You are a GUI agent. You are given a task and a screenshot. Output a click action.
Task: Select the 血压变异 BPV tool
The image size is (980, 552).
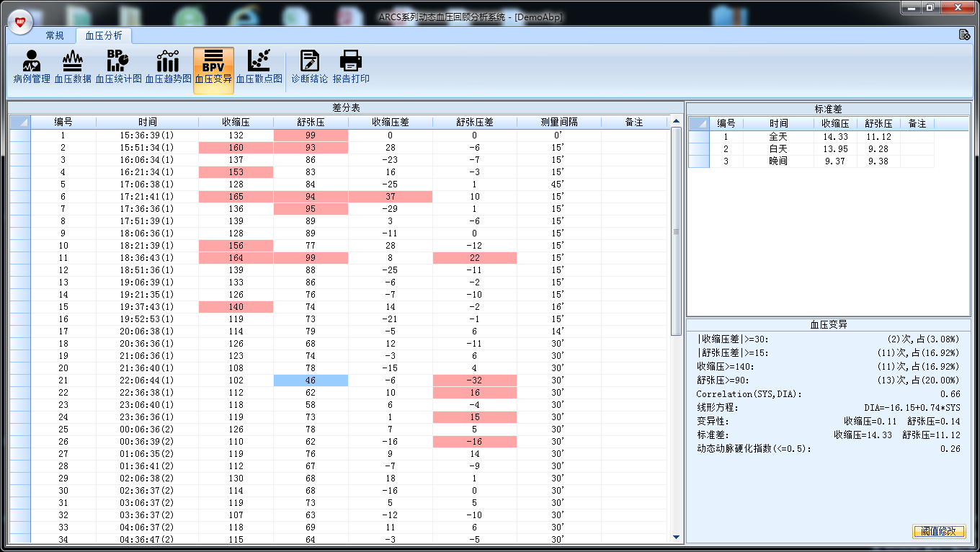[x=213, y=68]
